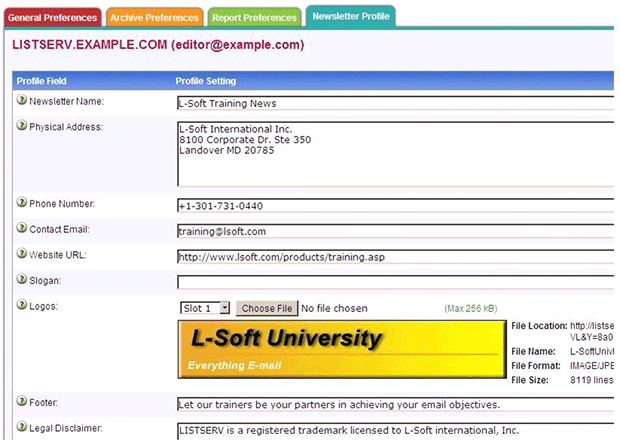Click the Footer text field
Screen dimensions: 620x445
click(395, 404)
